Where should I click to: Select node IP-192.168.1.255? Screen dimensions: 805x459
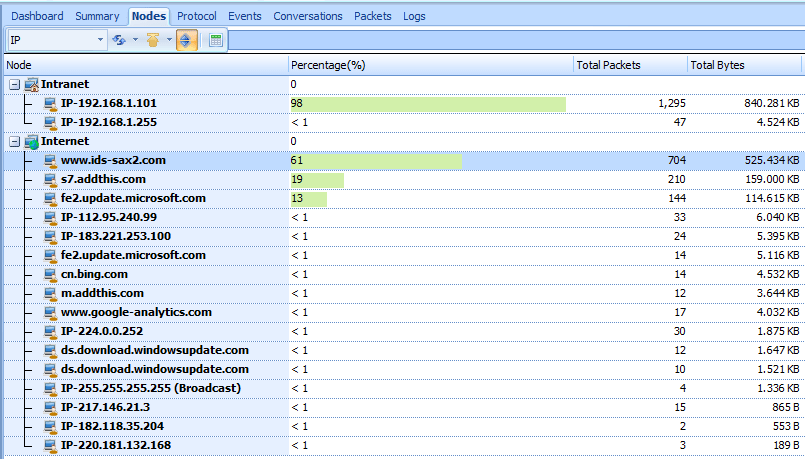109,123
